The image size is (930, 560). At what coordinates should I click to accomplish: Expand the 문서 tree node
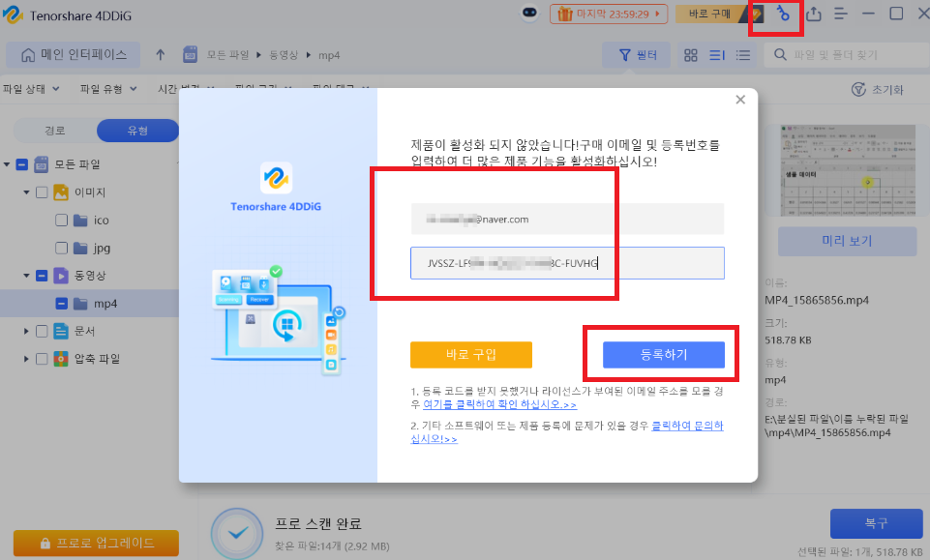pos(26,331)
